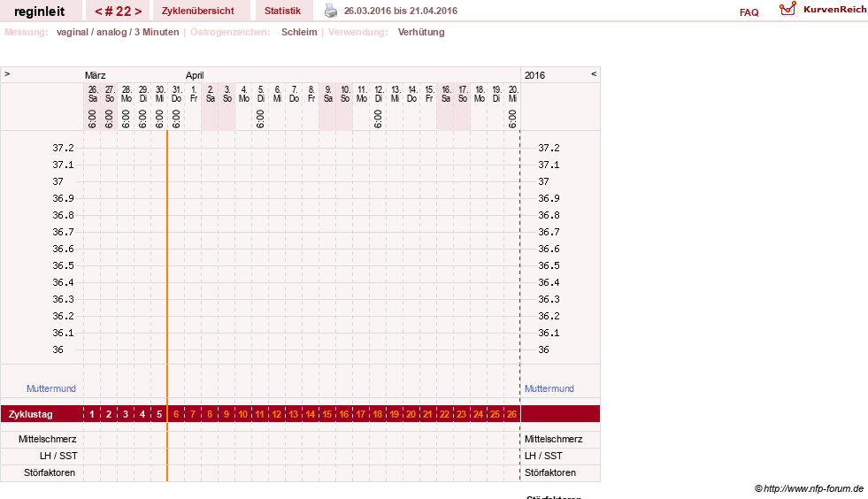Click the April month label
Image resolution: width=868 pixels, height=499 pixels.
[x=195, y=75]
